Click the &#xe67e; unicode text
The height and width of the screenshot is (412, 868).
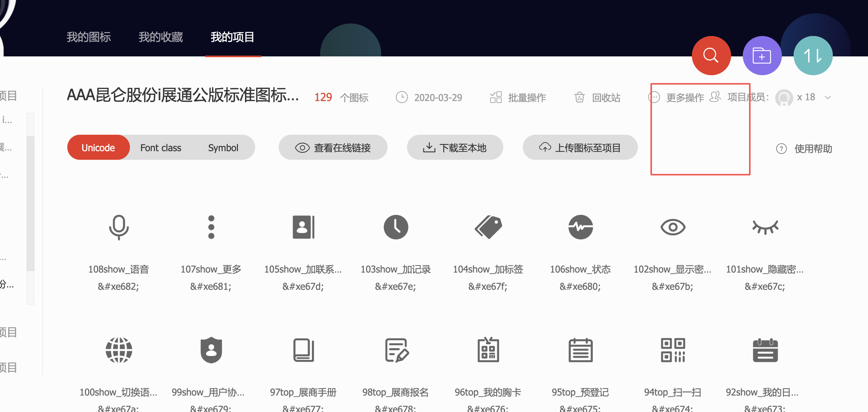396,287
